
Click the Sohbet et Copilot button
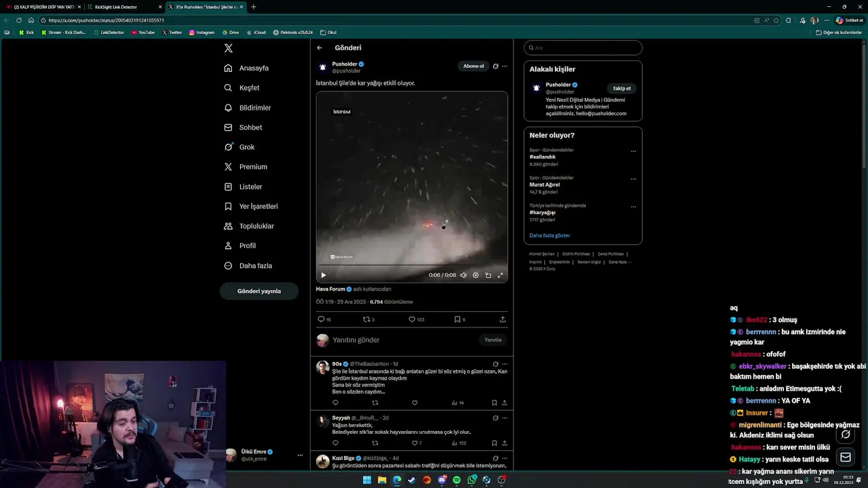[849, 20]
